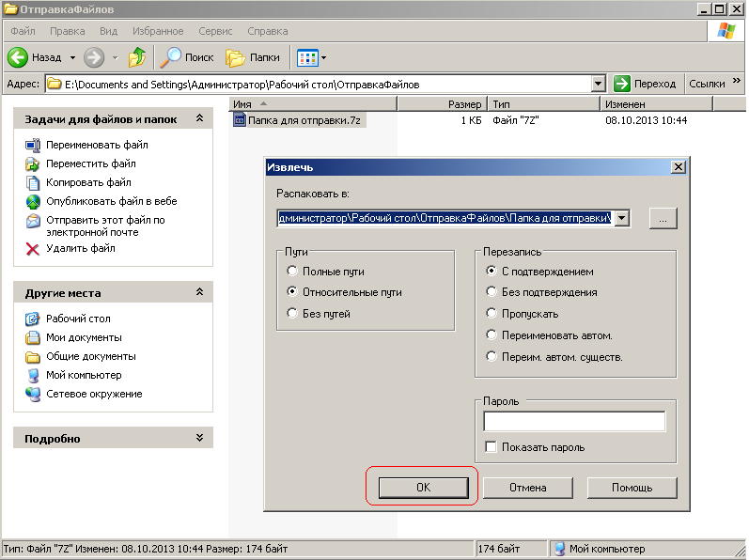Open the address bar dropdown arrow
Viewport: 749px width, 560px height.
click(598, 84)
